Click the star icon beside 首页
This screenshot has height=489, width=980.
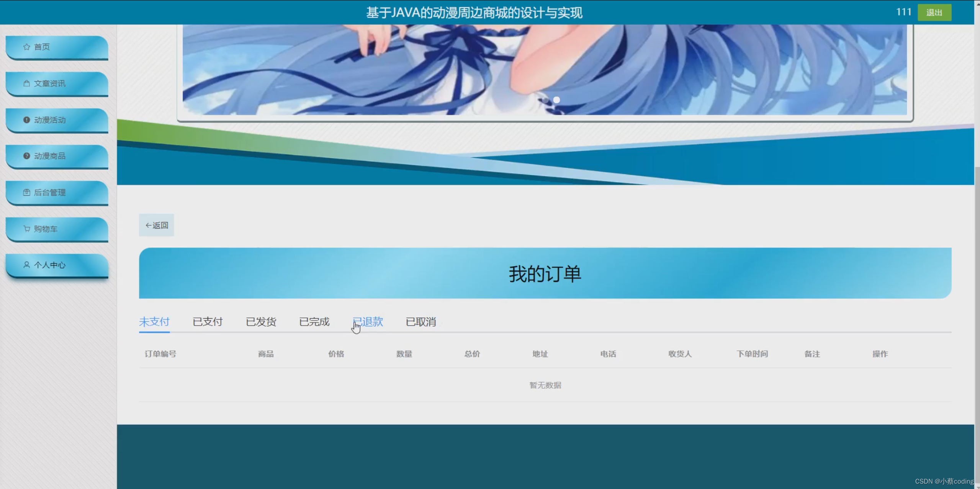pyautogui.click(x=26, y=47)
